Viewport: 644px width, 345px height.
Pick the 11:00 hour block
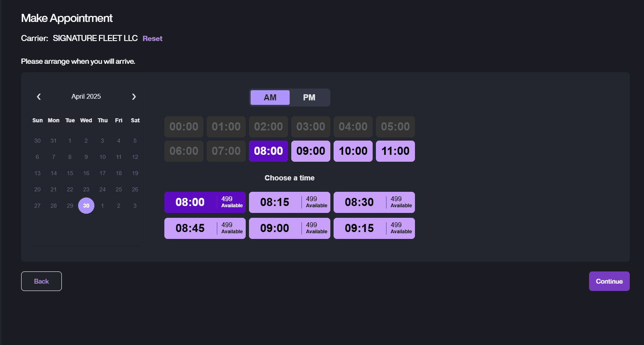(395, 151)
